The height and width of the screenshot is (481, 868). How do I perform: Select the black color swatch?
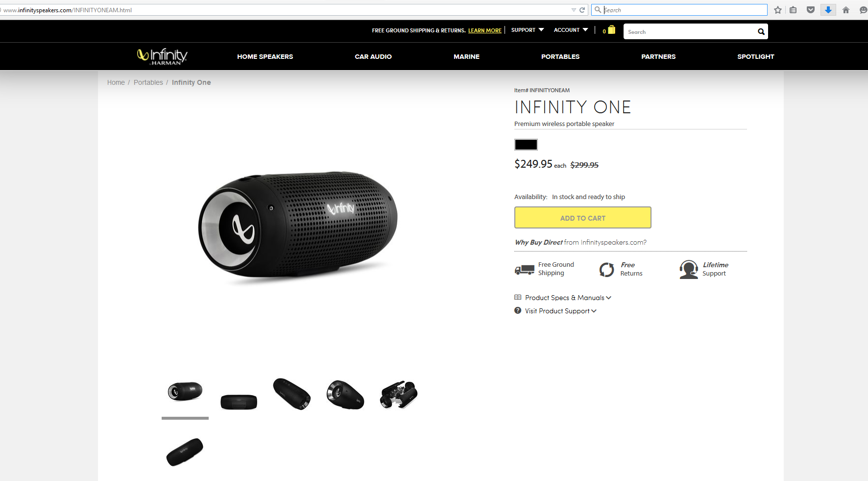coord(526,145)
